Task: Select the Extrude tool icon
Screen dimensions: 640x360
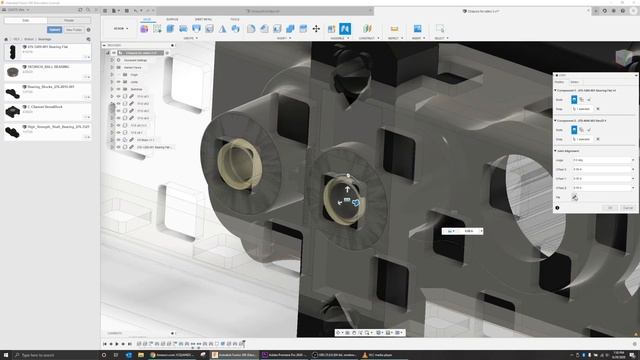Action: click(x=170, y=29)
